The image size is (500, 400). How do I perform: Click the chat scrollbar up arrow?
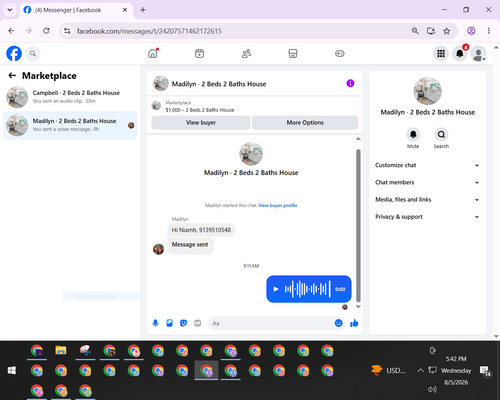click(x=358, y=139)
